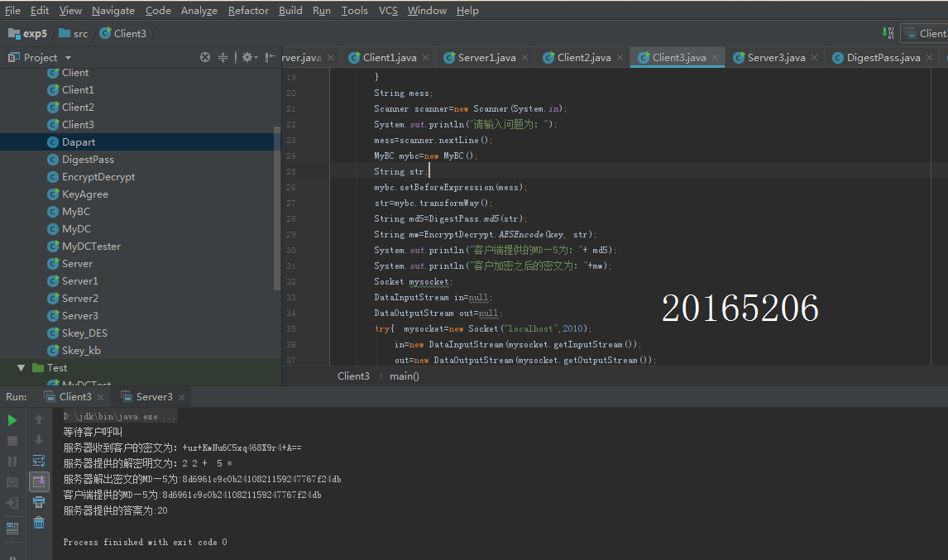Click main() in editor breadcrumb
The image size is (948, 560).
pyautogui.click(x=405, y=376)
